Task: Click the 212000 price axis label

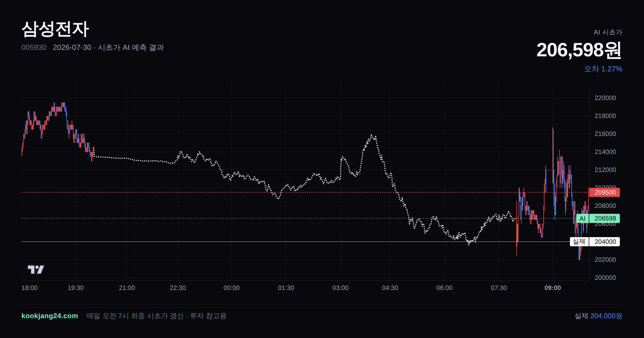Action: pos(605,170)
